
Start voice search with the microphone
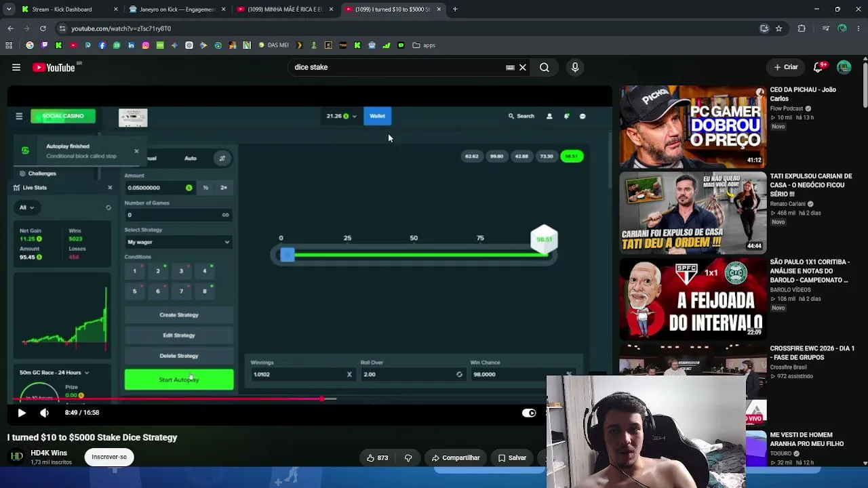click(575, 67)
